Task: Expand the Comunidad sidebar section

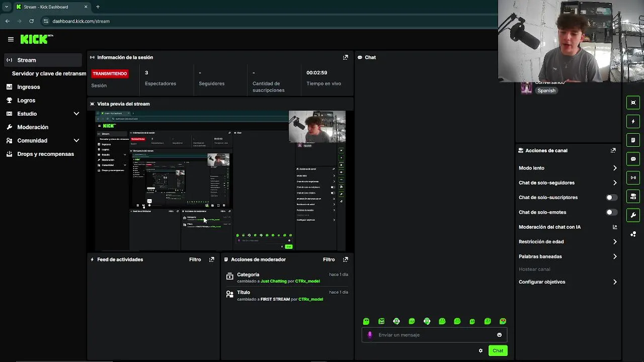Action: (76, 141)
